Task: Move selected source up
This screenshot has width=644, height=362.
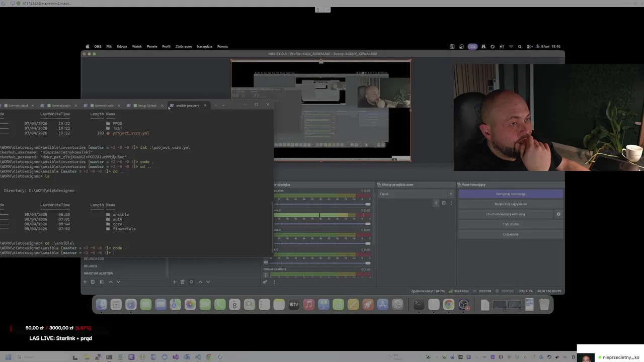Action: click(x=200, y=282)
